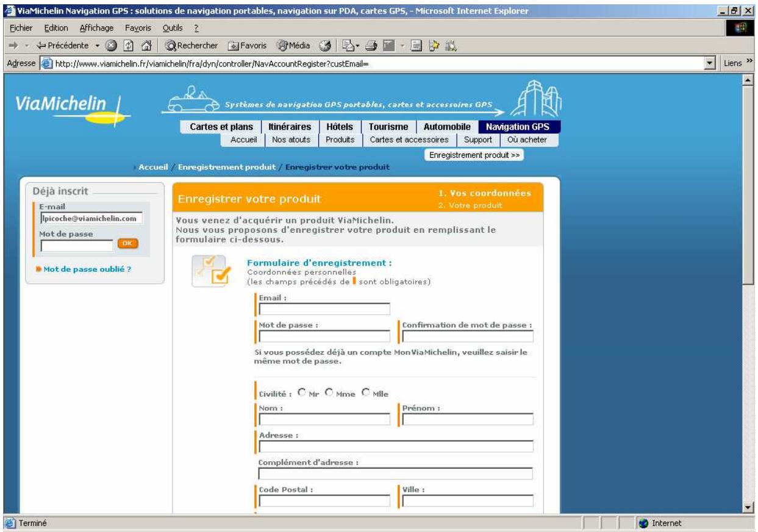758x532 pixels.
Task: Open the Où acheter sub-navigation item
Action: tap(527, 140)
